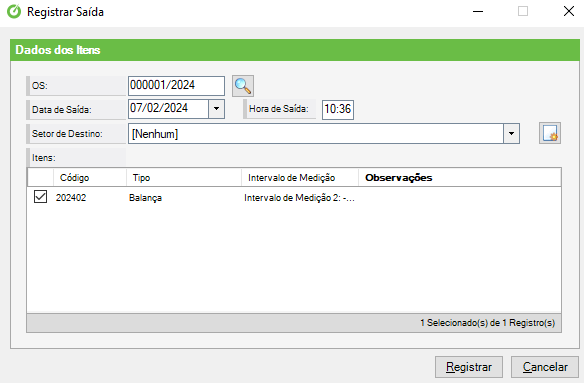584x383 pixels.
Task: Click the Registrar button
Action: pos(469,367)
